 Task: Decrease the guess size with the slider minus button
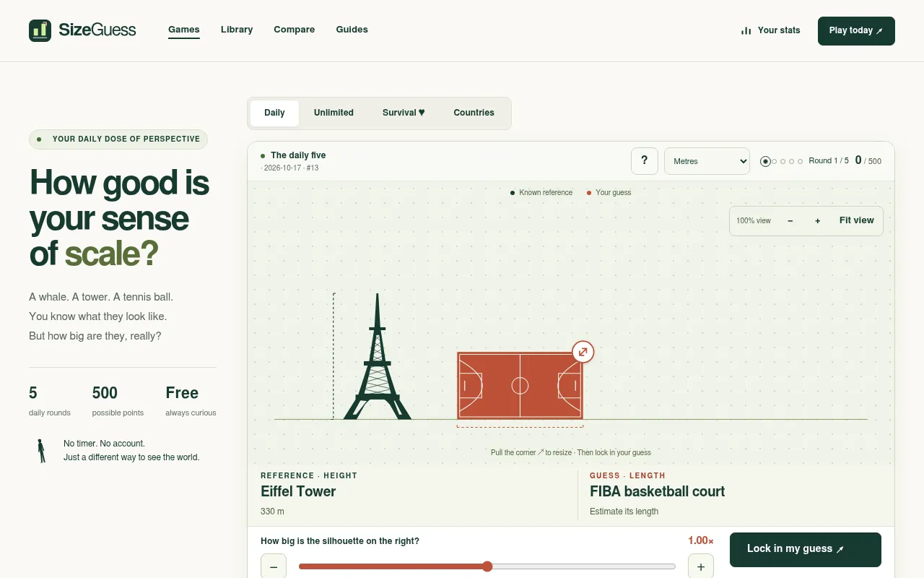click(274, 566)
